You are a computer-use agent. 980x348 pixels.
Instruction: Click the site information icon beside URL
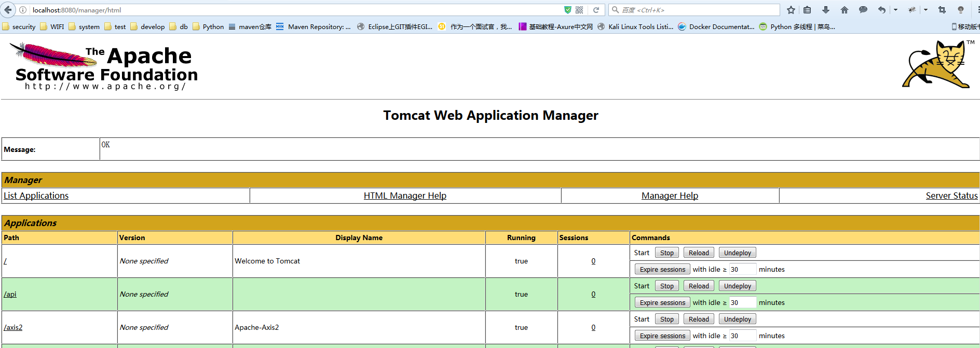[x=23, y=10]
